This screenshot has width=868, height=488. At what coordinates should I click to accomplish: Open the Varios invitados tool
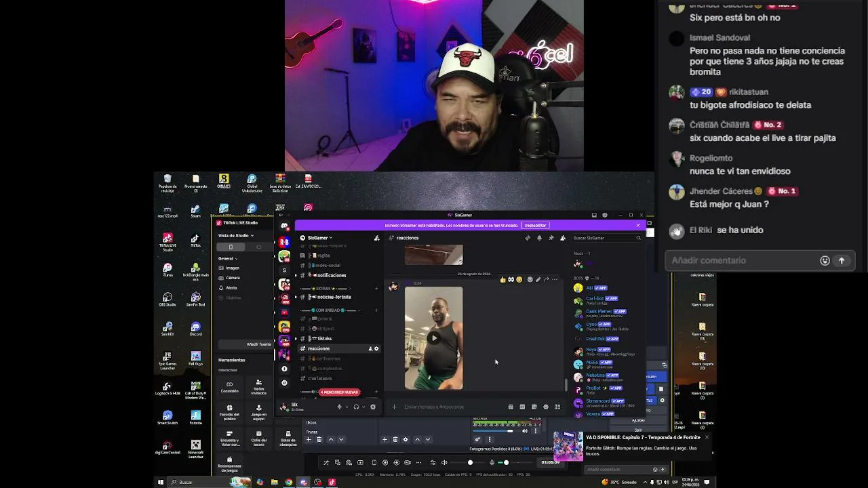pyautogui.click(x=258, y=387)
